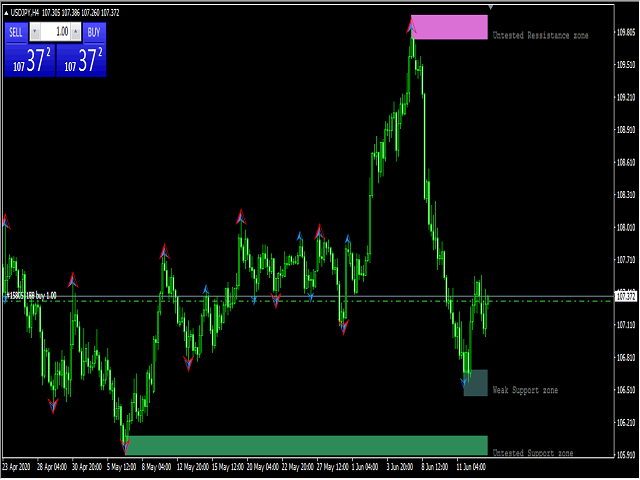640x480 pixels.
Task: Click the "28 Apr 04:00" time axis label
Action: coord(52,467)
